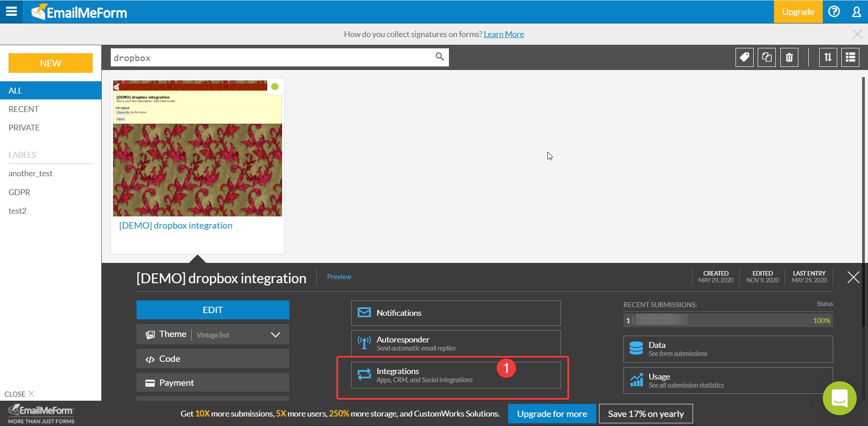Screen dimensions: 868x426
Task: Click the Usage chart icon
Action: pyautogui.click(x=636, y=380)
